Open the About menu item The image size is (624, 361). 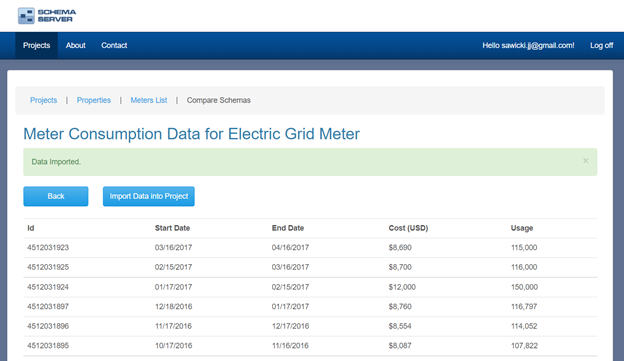pos(76,45)
